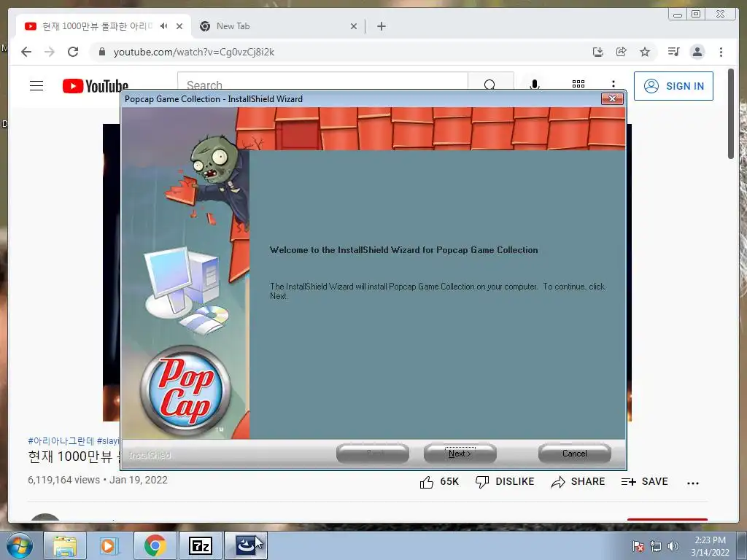Close the YouTube video tab
Image resolution: width=747 pixels, height=560 pixels.
click(x=179, y=26)
